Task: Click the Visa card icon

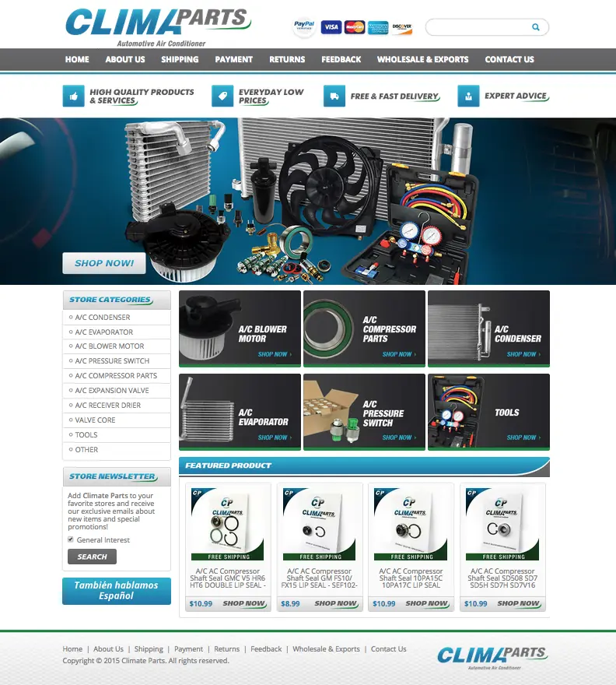Action: (331, 27)
